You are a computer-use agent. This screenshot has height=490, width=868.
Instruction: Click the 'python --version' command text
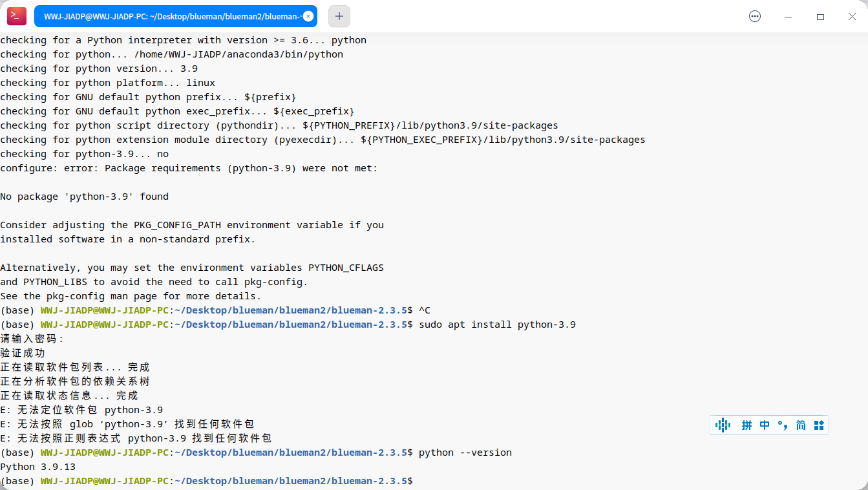tap(465, 453)
